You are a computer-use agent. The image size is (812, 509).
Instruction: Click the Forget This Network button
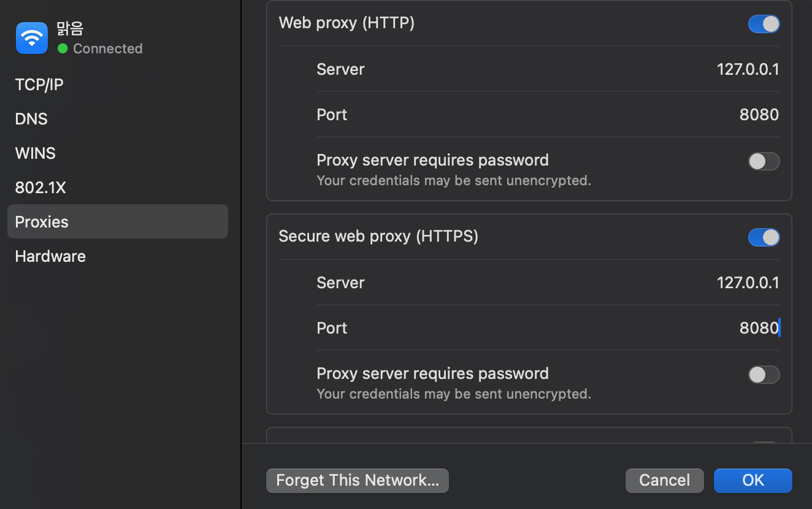tap(358, 481)
